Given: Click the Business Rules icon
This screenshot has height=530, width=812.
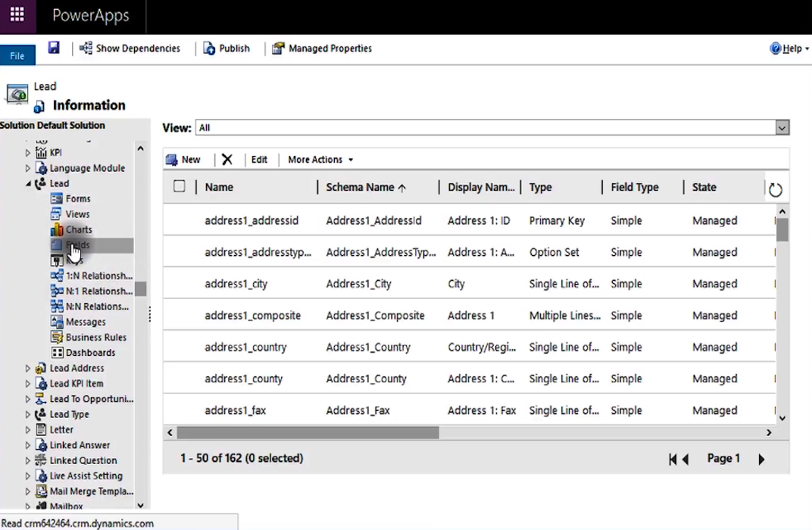Looking at the screenshot, I should [x=57, y=337].
